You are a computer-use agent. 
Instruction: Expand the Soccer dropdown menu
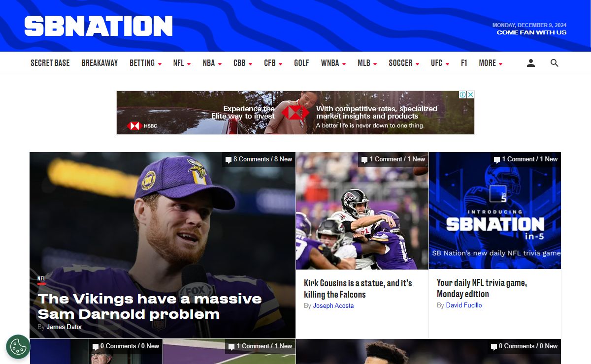click(x=404, y=63)
